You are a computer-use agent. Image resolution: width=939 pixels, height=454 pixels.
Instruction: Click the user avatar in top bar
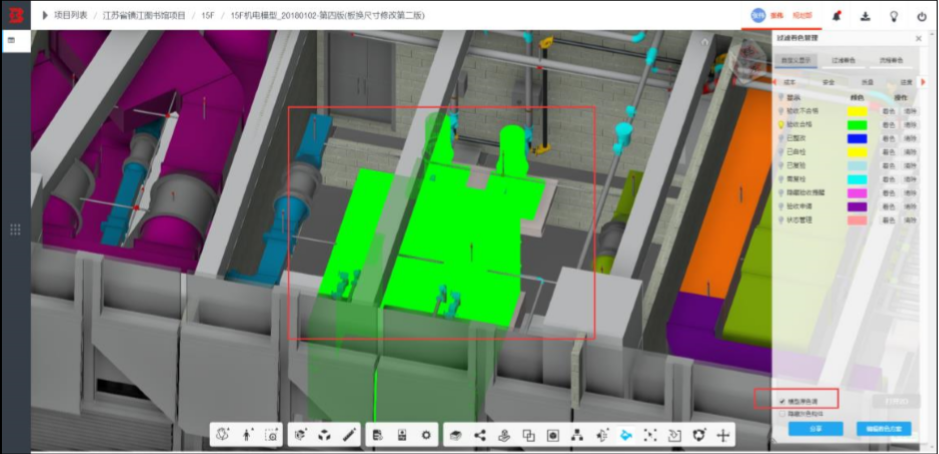[x=758, y=16]
